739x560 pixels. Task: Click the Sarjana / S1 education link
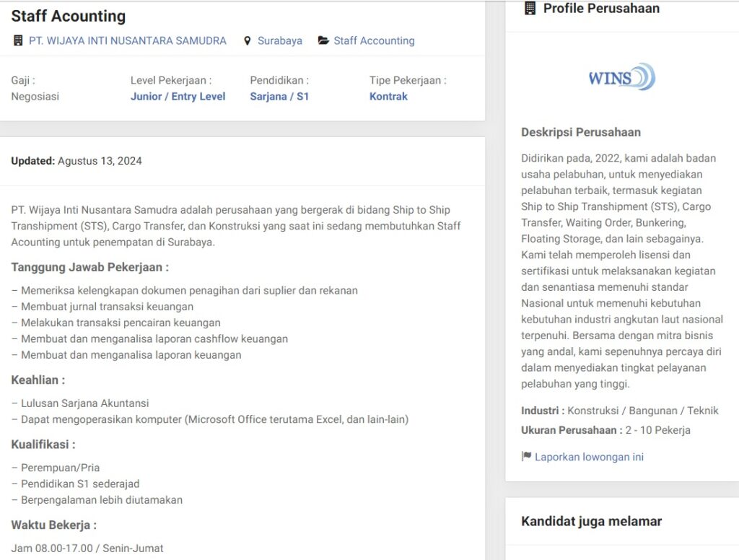(279, 97)
